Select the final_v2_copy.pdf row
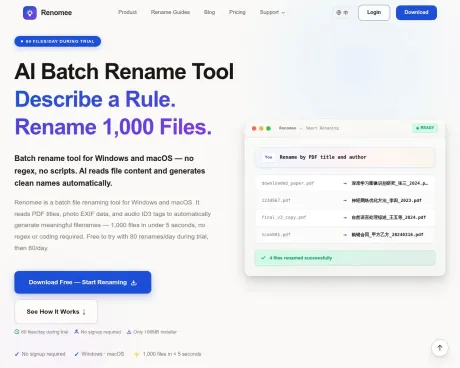This screenshot has width=460, height=368. [345, 217]
